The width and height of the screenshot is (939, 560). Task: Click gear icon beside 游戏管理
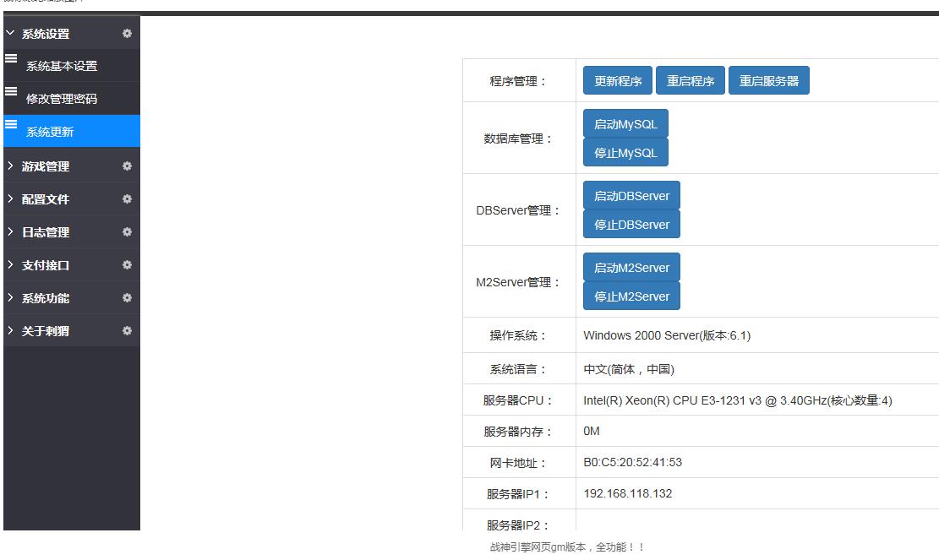(127, 166)
